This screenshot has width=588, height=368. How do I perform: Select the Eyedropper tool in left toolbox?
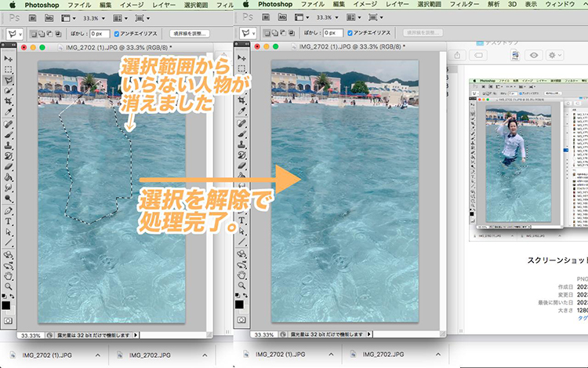9,111
